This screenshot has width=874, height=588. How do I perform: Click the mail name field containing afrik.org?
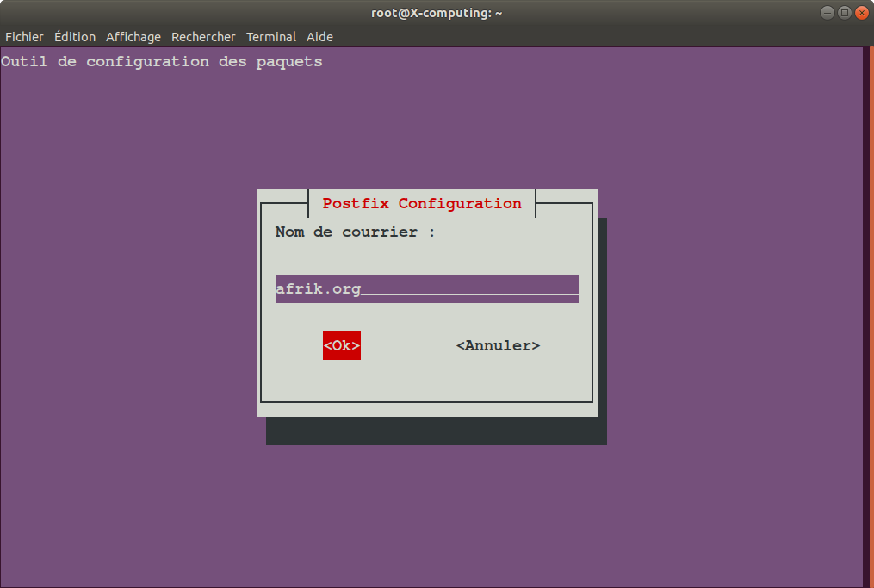tap(427, 288)
